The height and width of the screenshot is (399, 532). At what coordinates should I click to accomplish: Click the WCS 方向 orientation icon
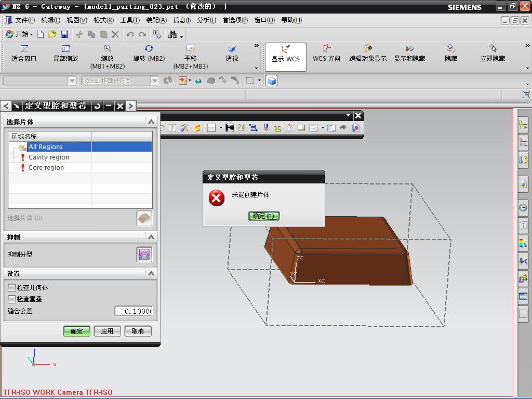pyautogui.click(x=326, y=54)
